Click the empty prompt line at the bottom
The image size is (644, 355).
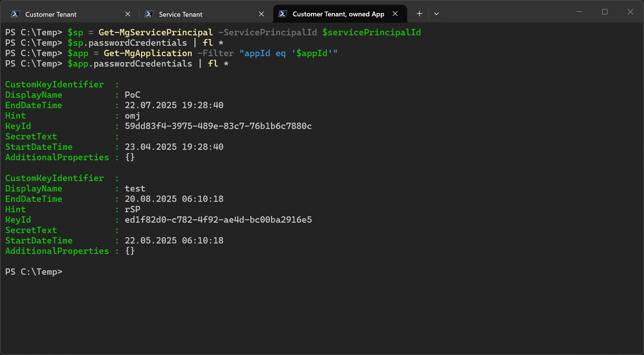click(149, 272)
